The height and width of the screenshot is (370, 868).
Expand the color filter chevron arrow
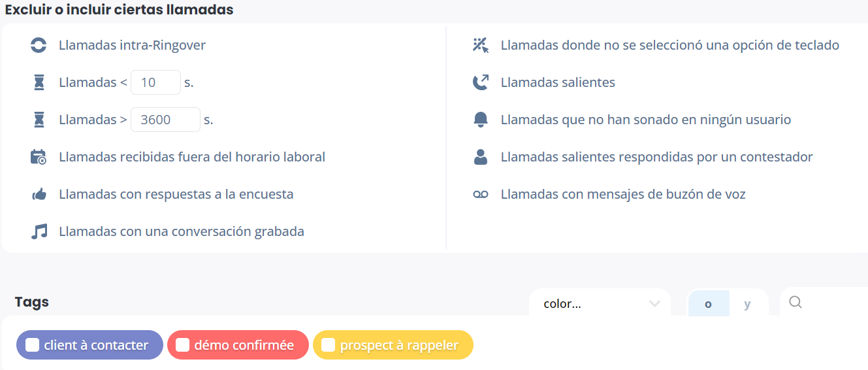[654, 303]
